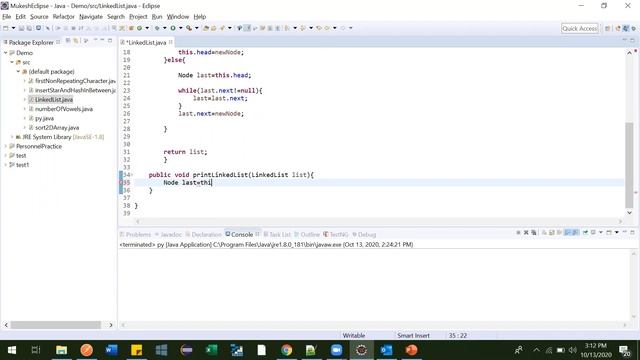The image size is (640, 360).
Task: Open the Debug icon dropdown arrow
Action: click(x=164, y=28)
